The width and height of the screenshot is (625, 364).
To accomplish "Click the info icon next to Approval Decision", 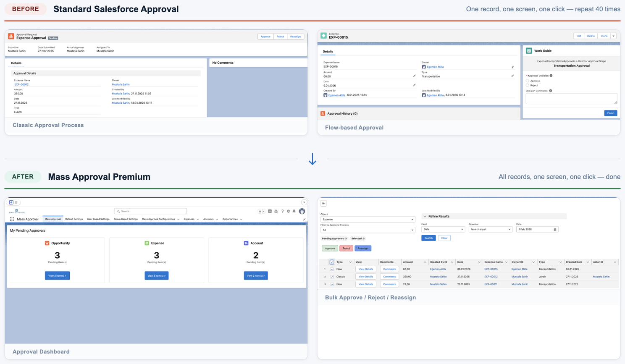I will click(x=551, y=76).
